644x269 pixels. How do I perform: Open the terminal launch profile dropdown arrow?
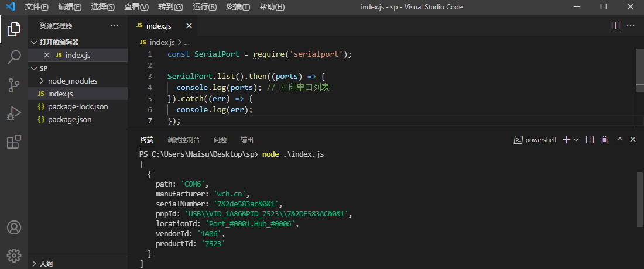point(576,140)
